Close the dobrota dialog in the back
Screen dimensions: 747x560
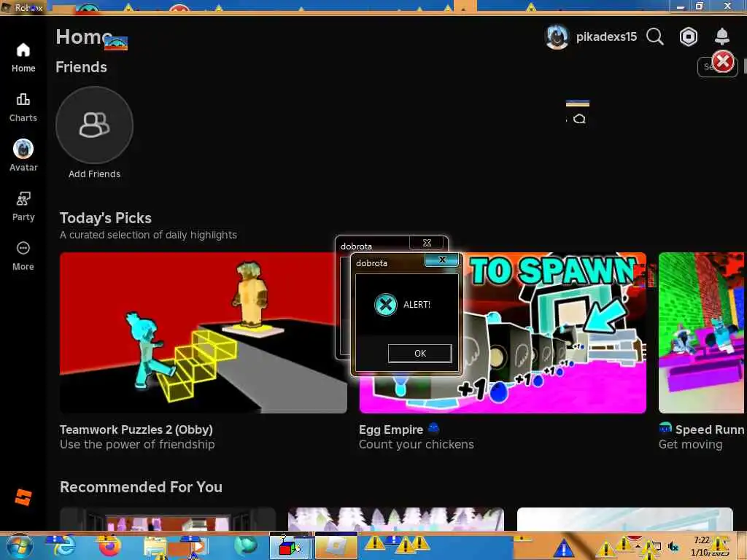click(427, 243)
